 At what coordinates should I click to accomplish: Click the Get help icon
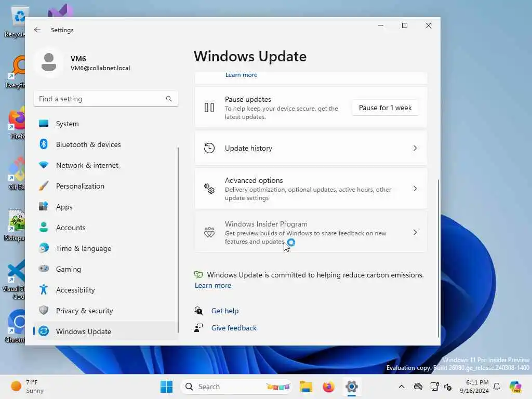pyautogui.click(x=198, y=311)
